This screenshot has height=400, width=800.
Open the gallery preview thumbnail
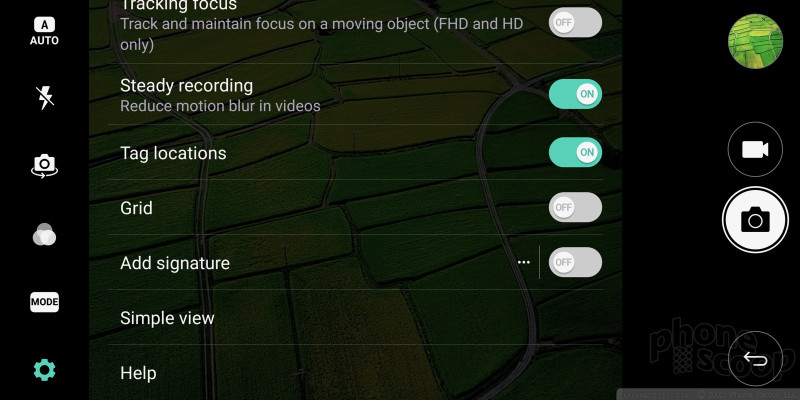(755, 41)
